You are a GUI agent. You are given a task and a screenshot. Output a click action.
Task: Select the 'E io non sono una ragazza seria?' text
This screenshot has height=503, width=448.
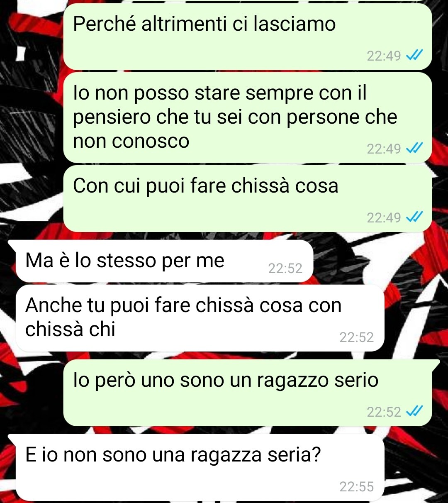[173, 455]
